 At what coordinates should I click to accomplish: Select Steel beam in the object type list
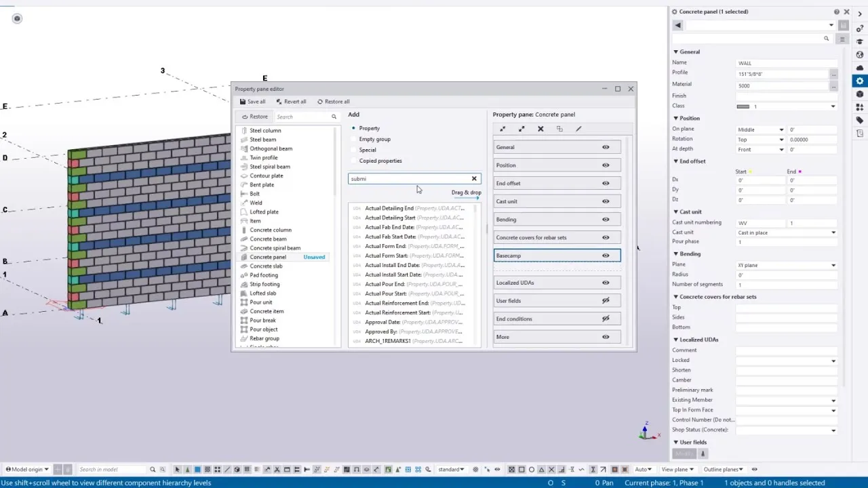(x=262, y=140)
